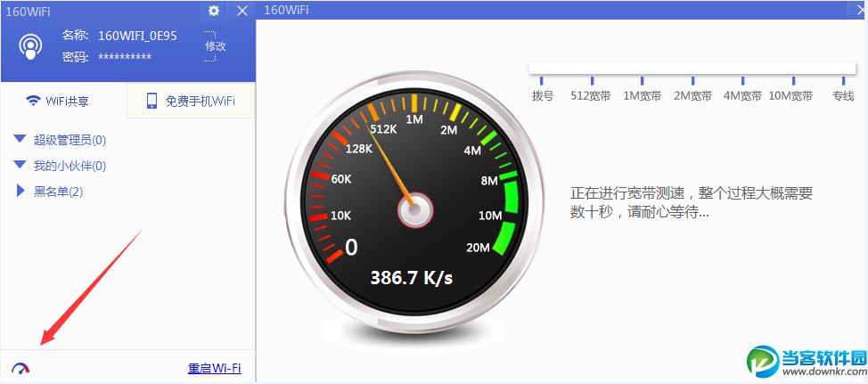Click the speed gauge center hub
Image resolution: width=868 pixels, height=384 pixels.
coord(414,211)
